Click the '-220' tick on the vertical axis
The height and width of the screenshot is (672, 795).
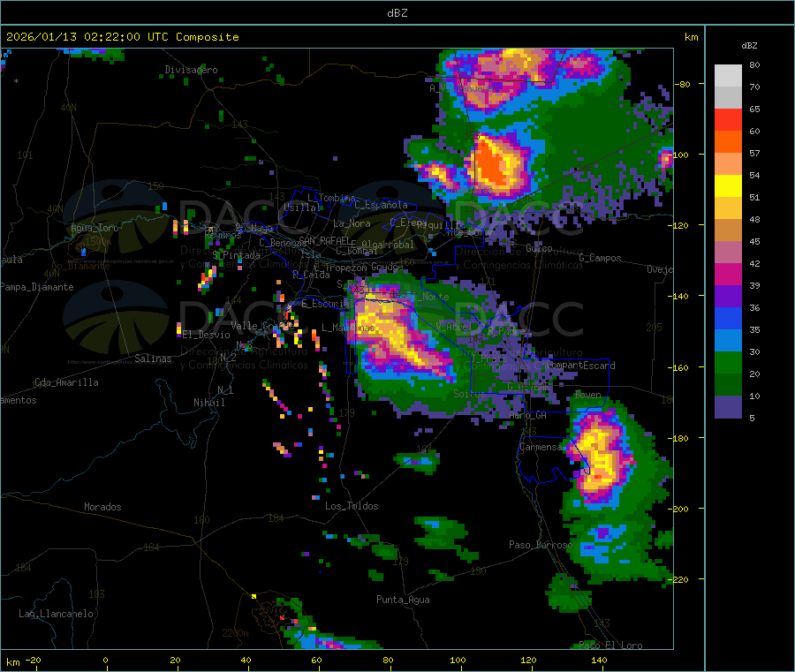click(679, 580)
